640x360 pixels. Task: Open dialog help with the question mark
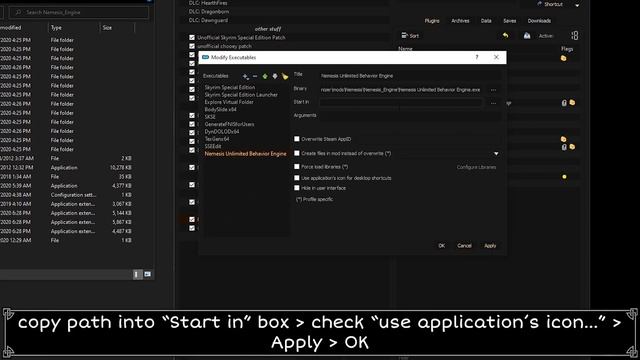(477, 57)
